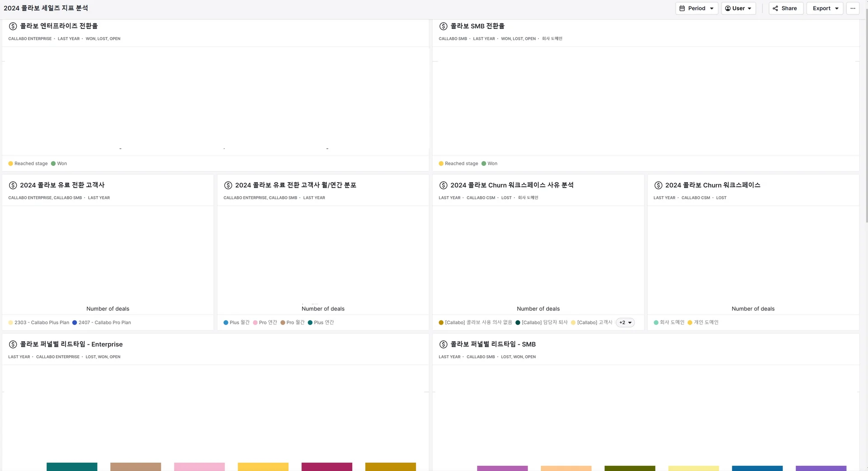Open the User dropdown
This screenshot has width=868, height=471.
738,8
